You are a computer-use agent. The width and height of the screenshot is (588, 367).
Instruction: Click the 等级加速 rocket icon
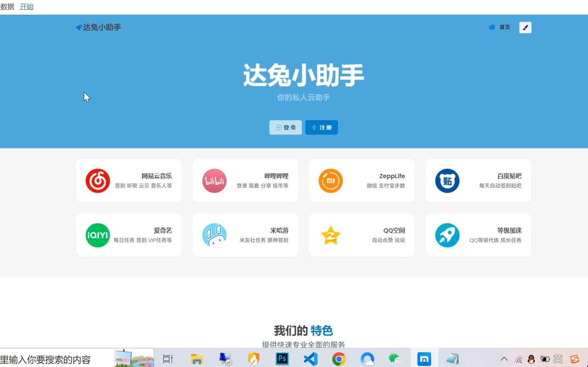(x=447, y=235)
